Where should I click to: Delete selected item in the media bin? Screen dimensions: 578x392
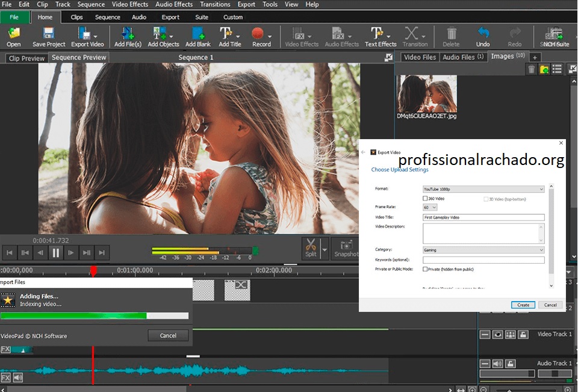click(x=531, y=69)
